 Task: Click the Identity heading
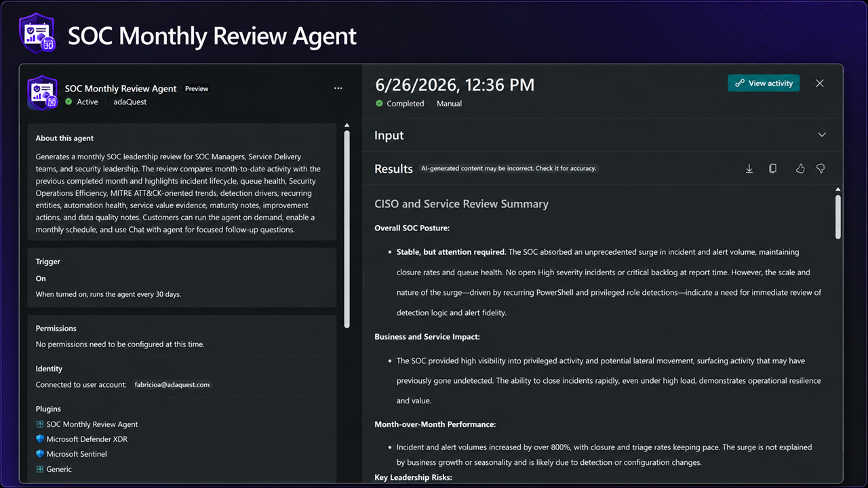pyautogui.click(x=49, y=369)
